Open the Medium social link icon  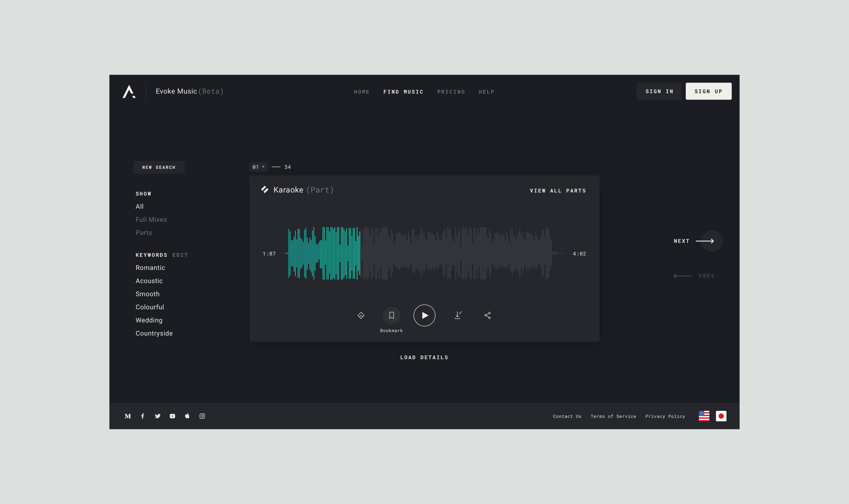click(x=128, y=416)
